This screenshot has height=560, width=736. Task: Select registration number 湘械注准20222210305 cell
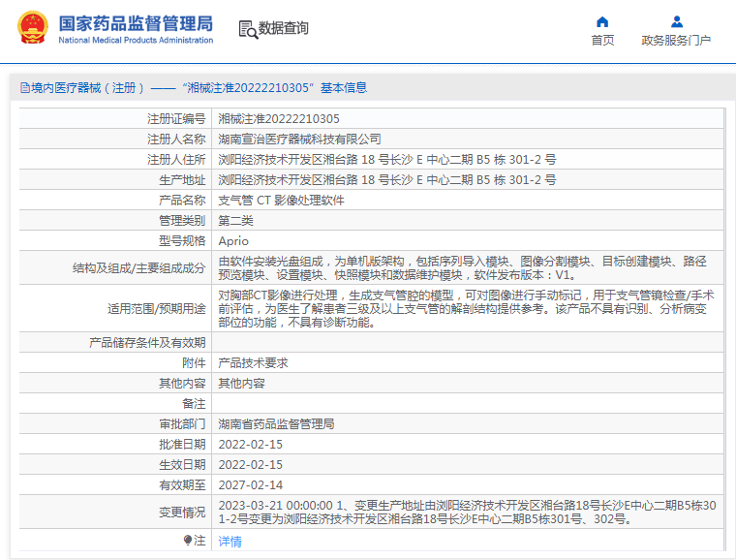(279, 119)
